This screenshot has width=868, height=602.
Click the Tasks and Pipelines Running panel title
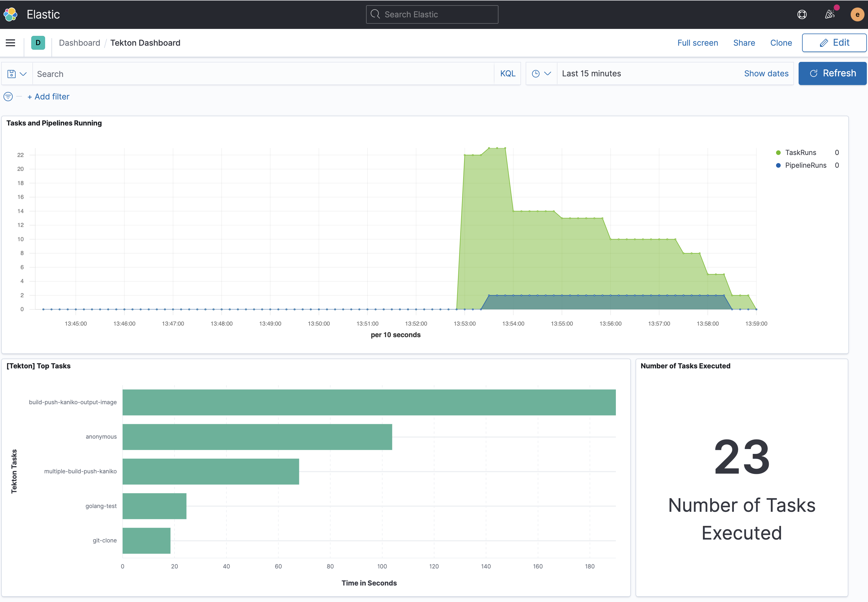[x=54, y=123]
